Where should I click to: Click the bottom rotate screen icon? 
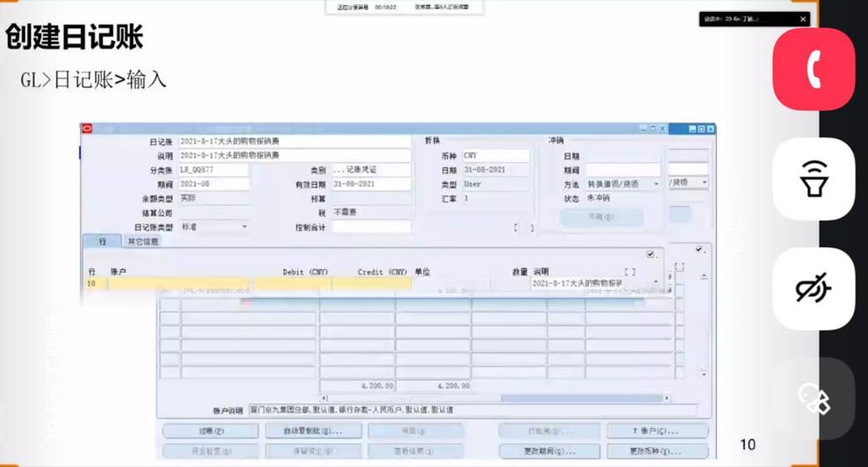[x=813, y=398]
